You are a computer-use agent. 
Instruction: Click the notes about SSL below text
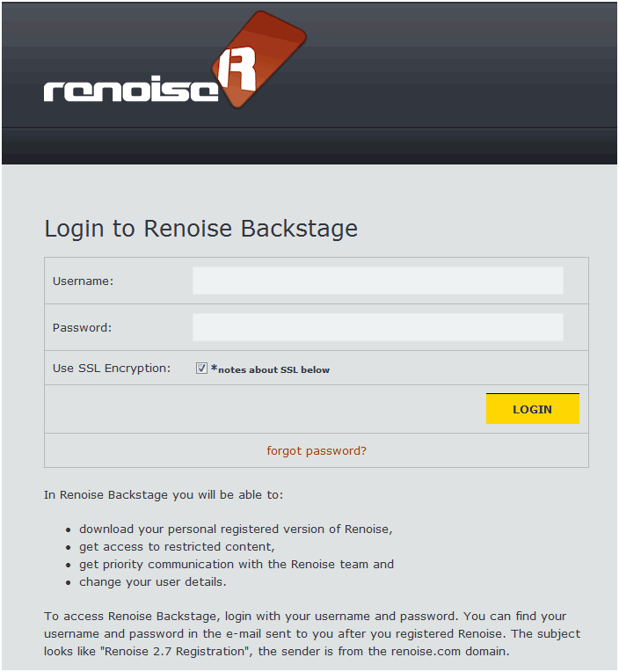[x=273, y=369]
